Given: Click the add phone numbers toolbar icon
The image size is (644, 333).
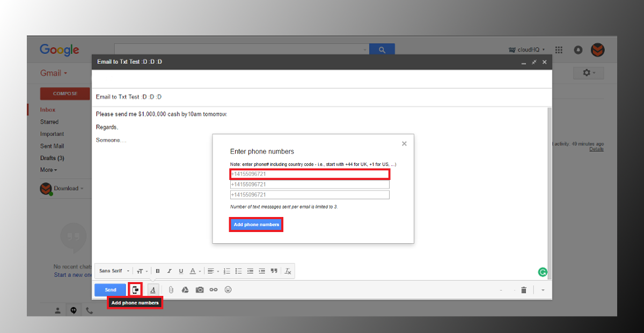Looking at the screenshot, I should (x=136, y=290).
